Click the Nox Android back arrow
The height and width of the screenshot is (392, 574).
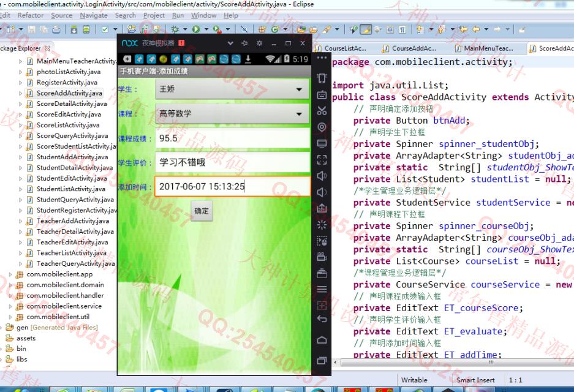pos(322,319)
